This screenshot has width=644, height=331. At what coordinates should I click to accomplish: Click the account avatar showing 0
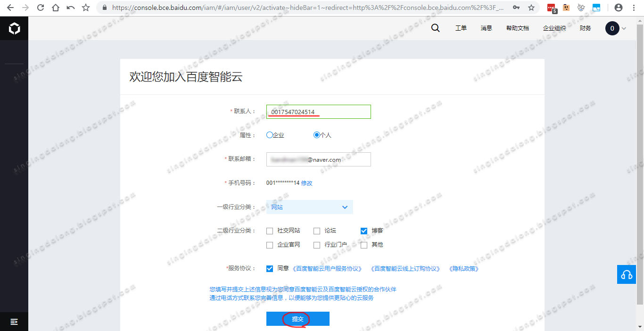tap(612, 28)
